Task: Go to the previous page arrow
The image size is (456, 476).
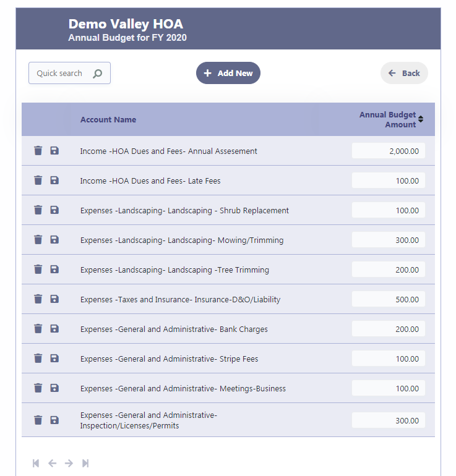Action: point(52,463)
